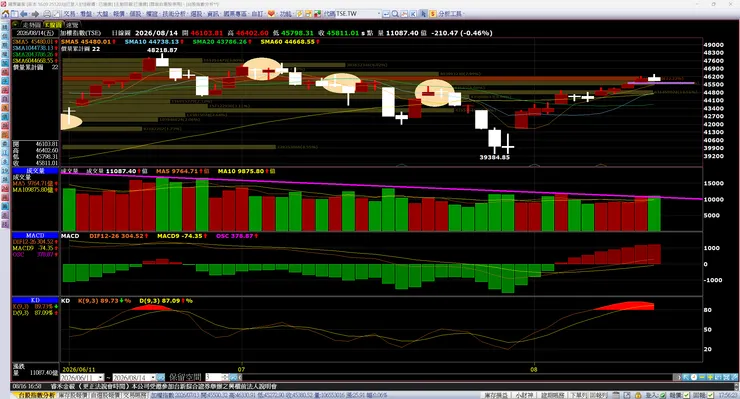740x399 pixels.
Task: Go forward with the gray right arrow
Action: 35,14
